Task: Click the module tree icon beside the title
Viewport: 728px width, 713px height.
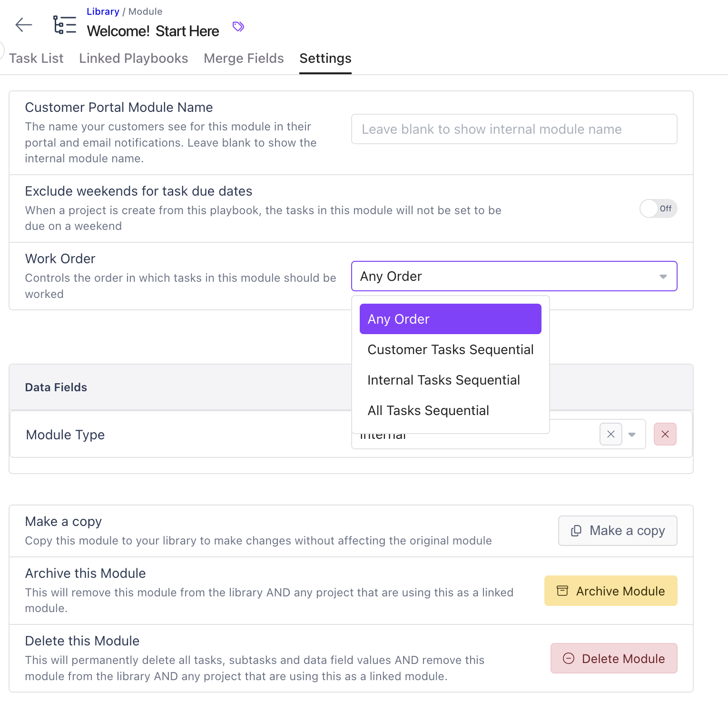Action: (64, 25)
